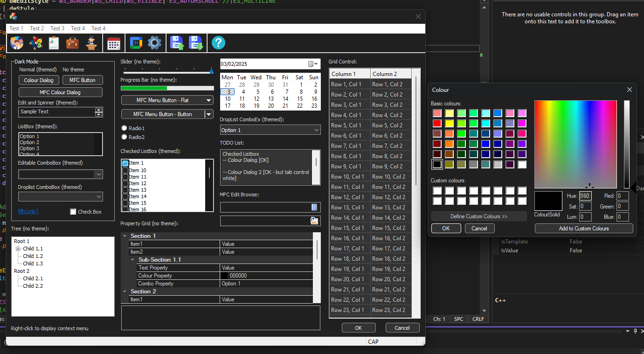The height and width of the screenshot is (354, 644).
Task: Click the brown briefcase toolbar icon
Action: click(x=72, y=43)
